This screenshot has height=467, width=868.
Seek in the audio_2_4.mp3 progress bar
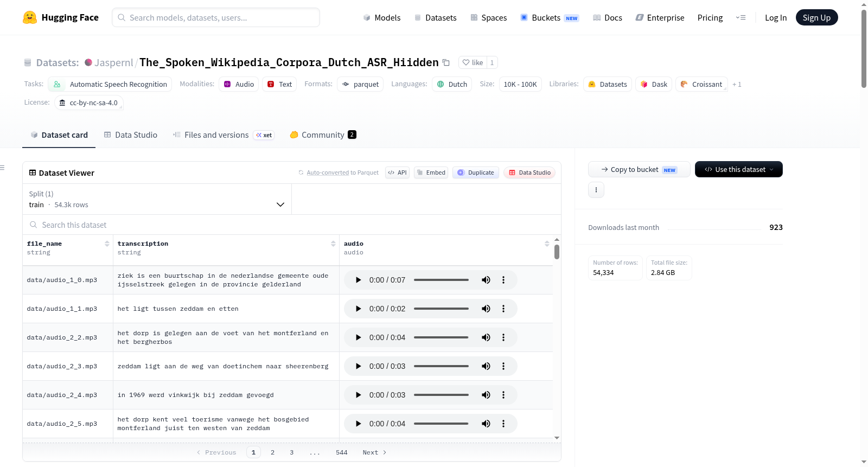tap(441, 395)
